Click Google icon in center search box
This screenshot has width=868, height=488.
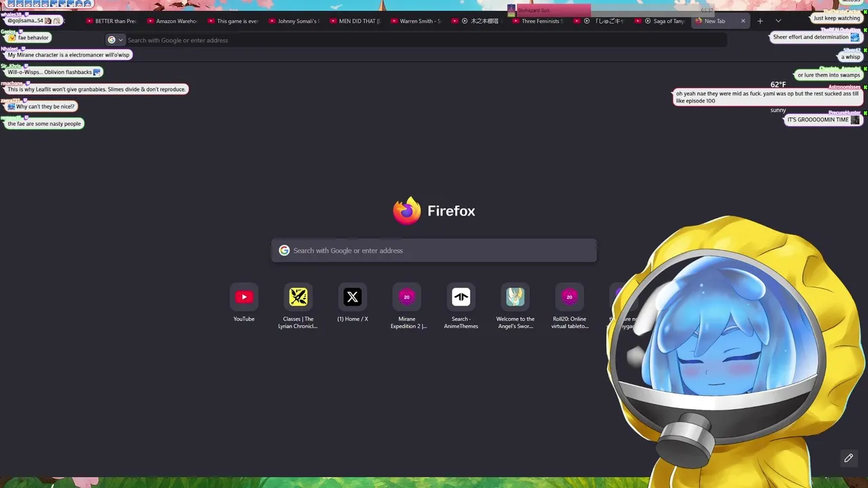click(x=284, y=251)
